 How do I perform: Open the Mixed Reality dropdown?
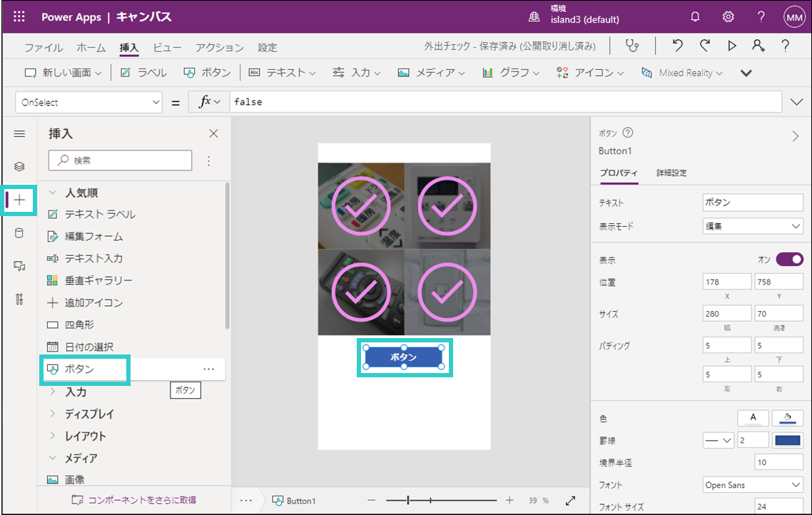click(x=682, y=73)
